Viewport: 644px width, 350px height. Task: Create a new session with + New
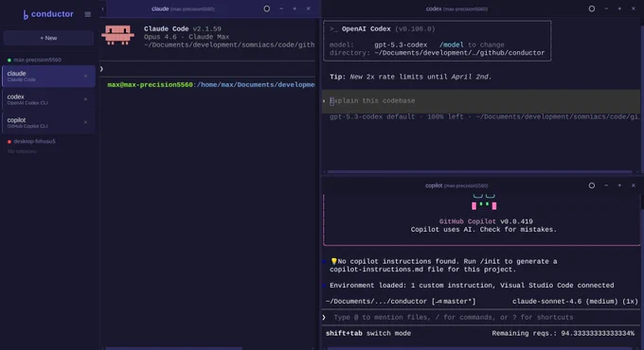click(48, 38)
